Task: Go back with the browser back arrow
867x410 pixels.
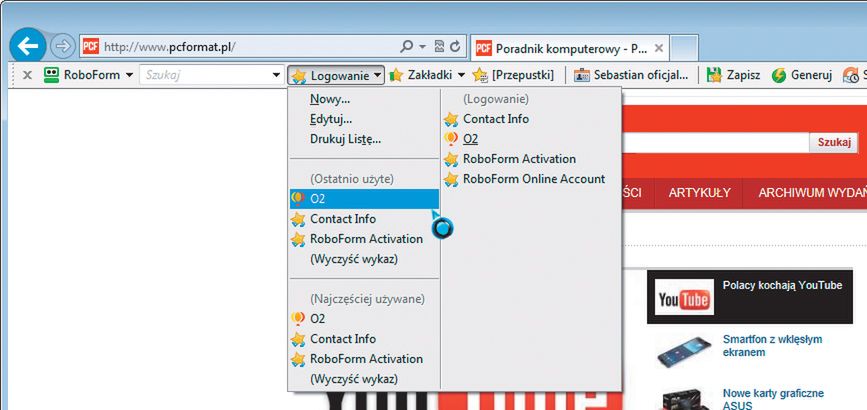Action: tap(28, 46)
